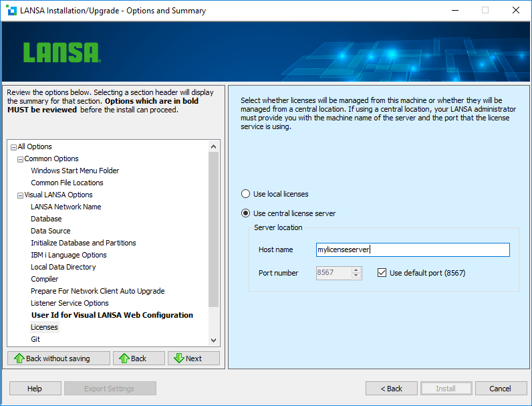
Task: Click tree scrollbar down arrow
Action: [x=213, y=340]
